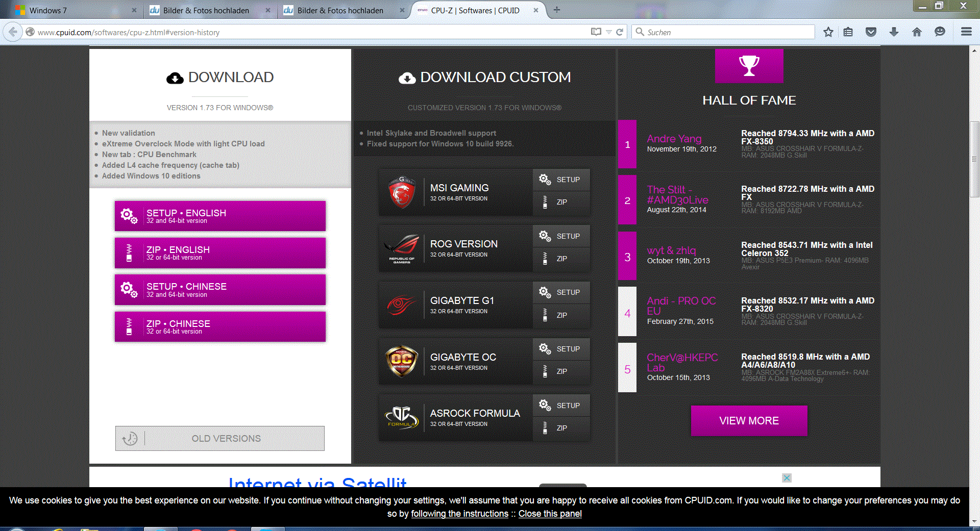Click the ROG Republic of Gamers logo
980x531 pixels.
402,249
